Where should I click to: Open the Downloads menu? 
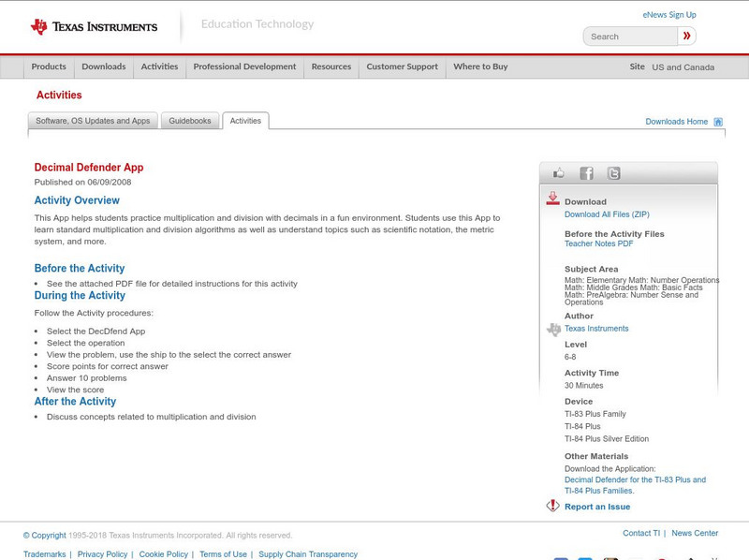(104, 66)
